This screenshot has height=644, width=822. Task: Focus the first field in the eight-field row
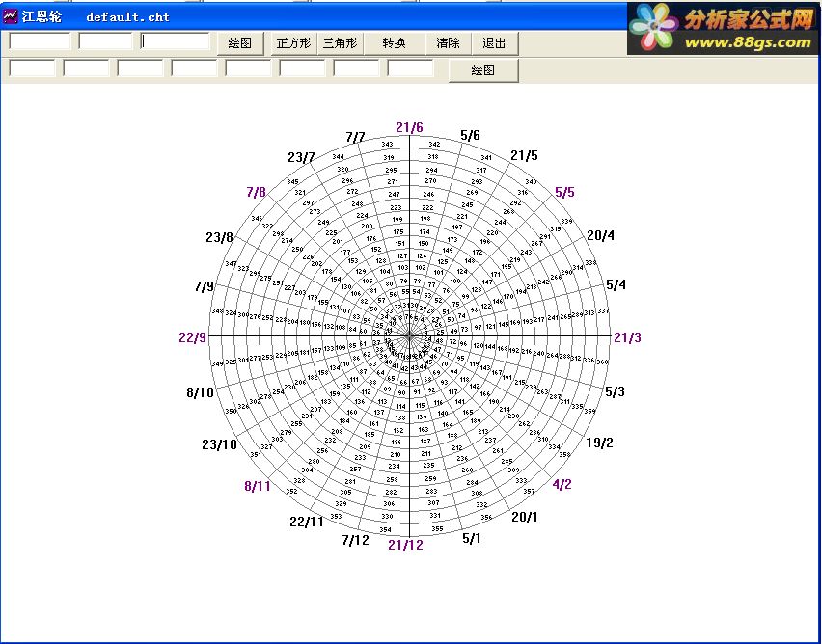(33, 67)
